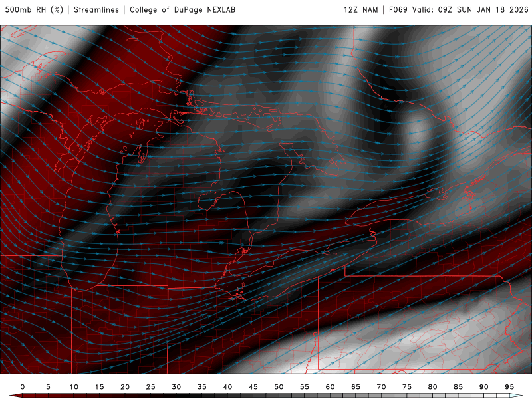Click the '60' color scale label
This screenshot has width=532, height=399.
pos(330,387)
